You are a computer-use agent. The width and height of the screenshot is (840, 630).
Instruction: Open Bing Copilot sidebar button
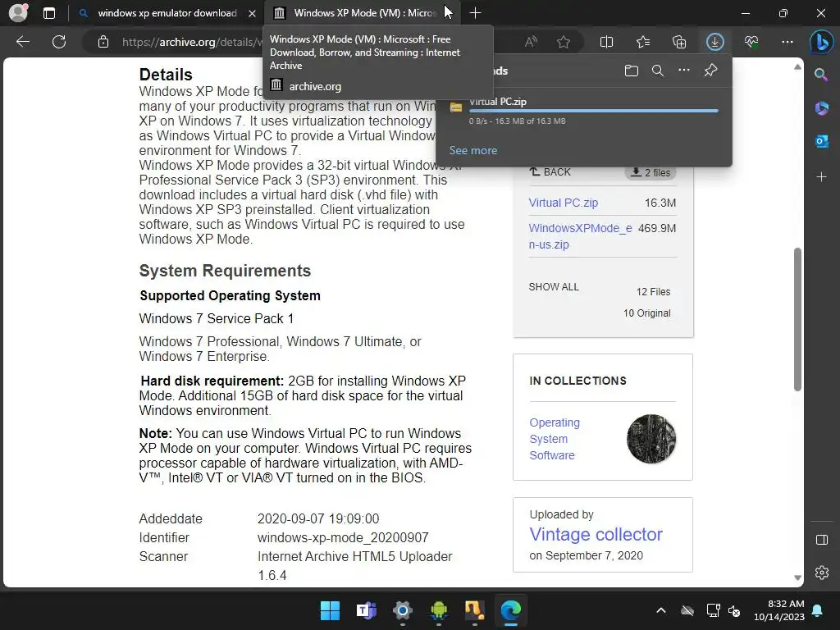click(821, 42)
